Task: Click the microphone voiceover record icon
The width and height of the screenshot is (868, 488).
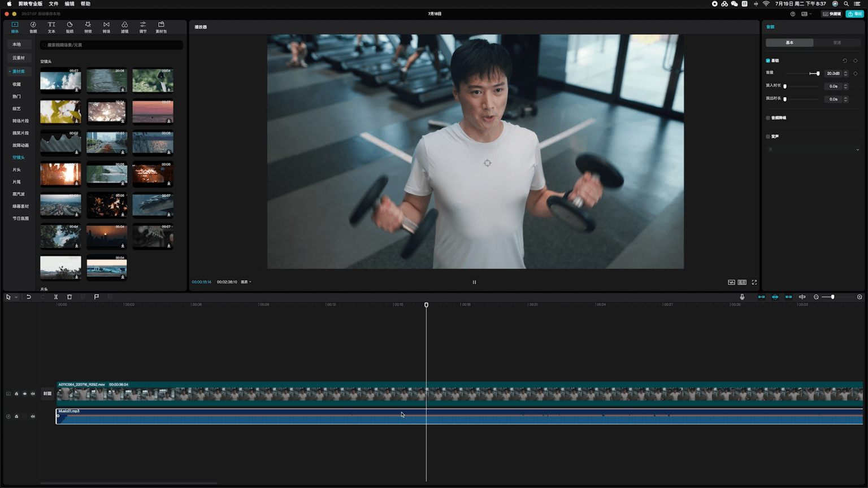Action: coord(742,297)
